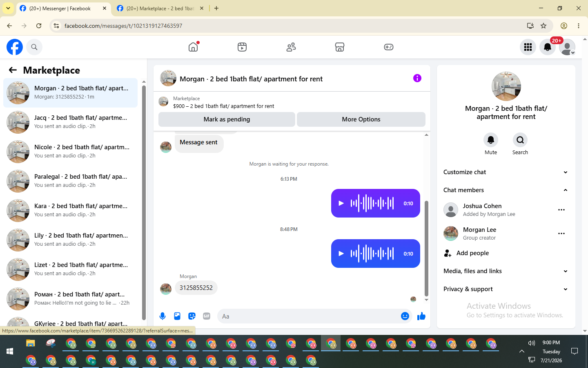The height and width of the screenshot is (368, 588).
Task: Open Windows notification center
Action: tap(575, 351)
